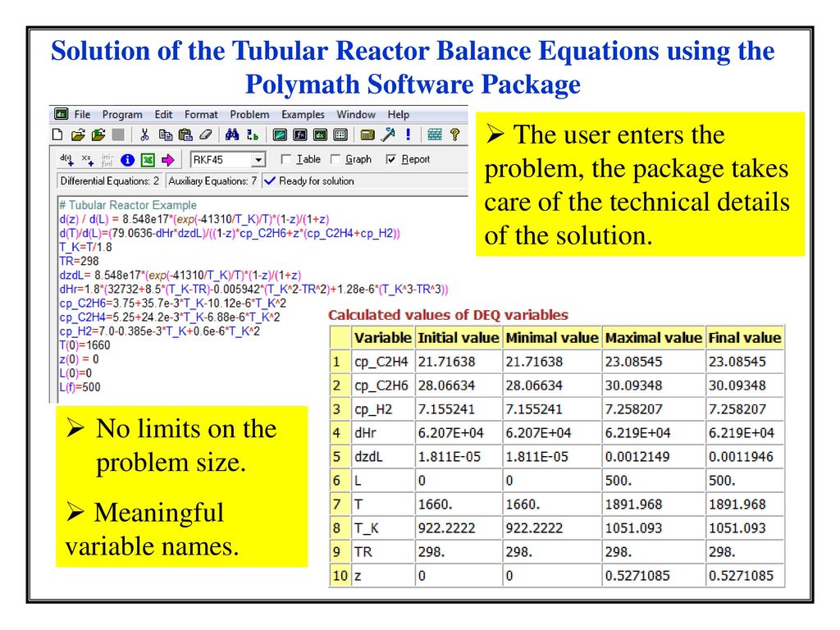Click the 'Maximal value' column header
This screenshot has height=630, width=840.
654,337
